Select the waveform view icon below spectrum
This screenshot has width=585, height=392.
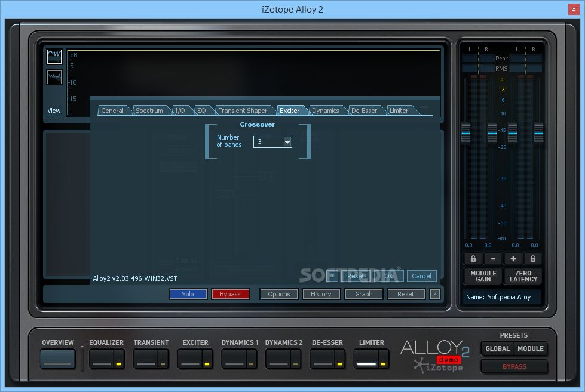(54, 77)
